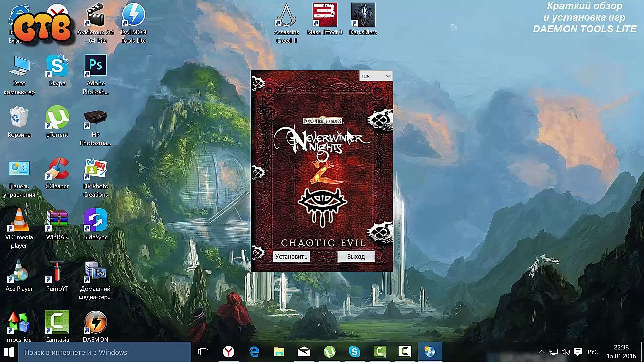This screenshot has width=644, height=362.
Task: Select HP Photosmart printer desktop icon
Action: coord(96,126)
